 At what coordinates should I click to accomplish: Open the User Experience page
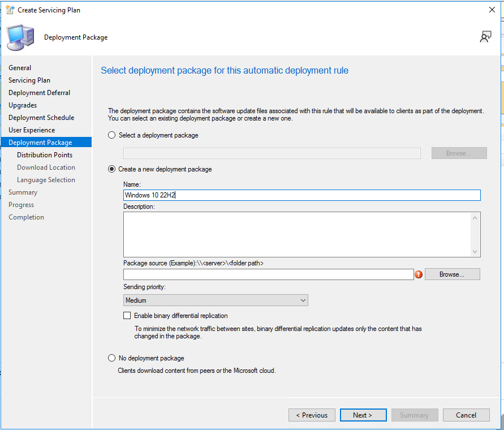point(32,130)
